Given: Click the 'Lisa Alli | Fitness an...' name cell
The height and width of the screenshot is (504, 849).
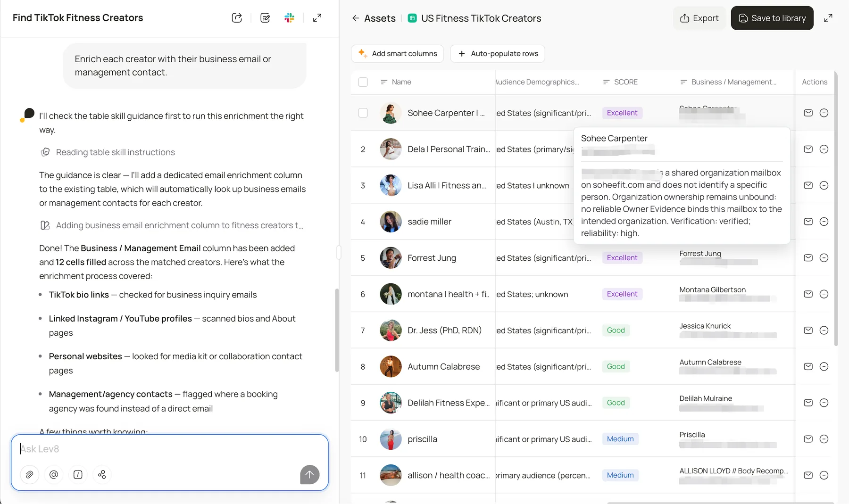Looking at the screenshot, I should pos(447,185).
